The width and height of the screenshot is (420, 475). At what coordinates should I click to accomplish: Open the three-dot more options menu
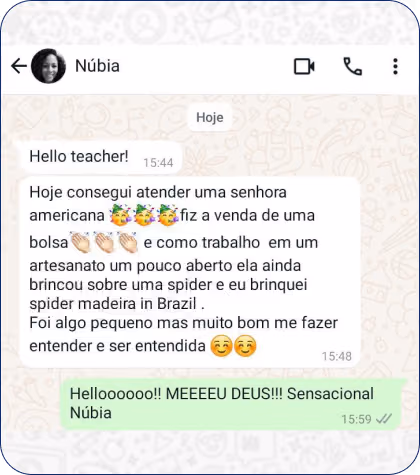coord(395,66)
